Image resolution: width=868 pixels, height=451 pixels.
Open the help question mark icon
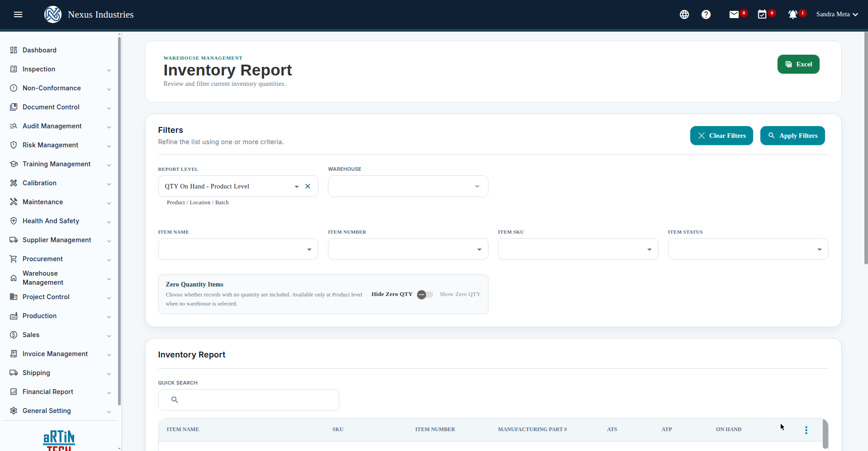coord(706,14)
